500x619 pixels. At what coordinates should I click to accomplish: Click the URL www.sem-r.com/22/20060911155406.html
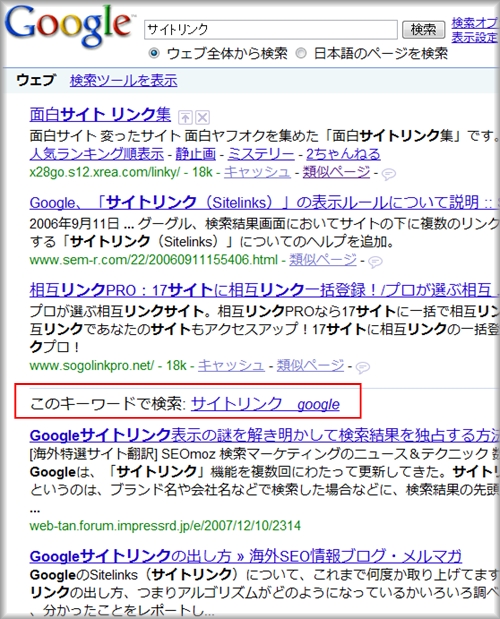pos(154,260)
